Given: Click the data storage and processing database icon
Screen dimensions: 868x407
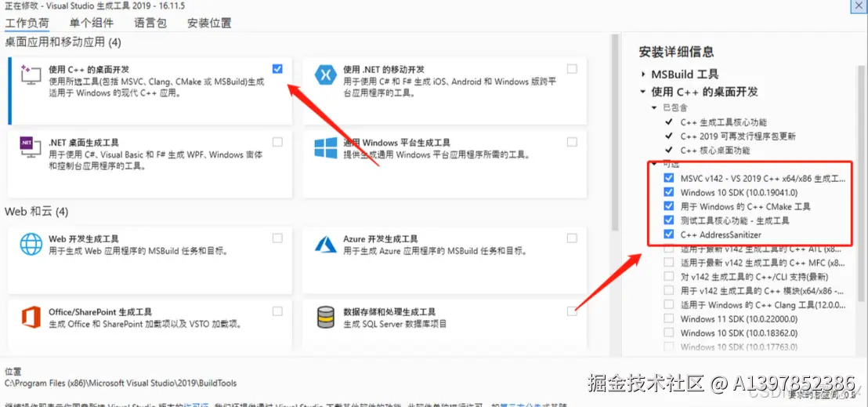Looking at the screenshot, I should coord(326,318).
